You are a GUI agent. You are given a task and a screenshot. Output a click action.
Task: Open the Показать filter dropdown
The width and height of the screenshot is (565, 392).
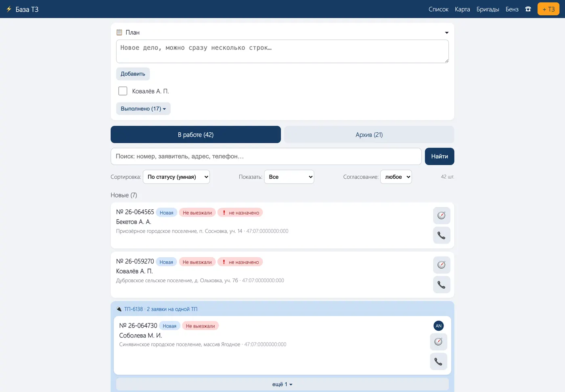pos(289,177)
